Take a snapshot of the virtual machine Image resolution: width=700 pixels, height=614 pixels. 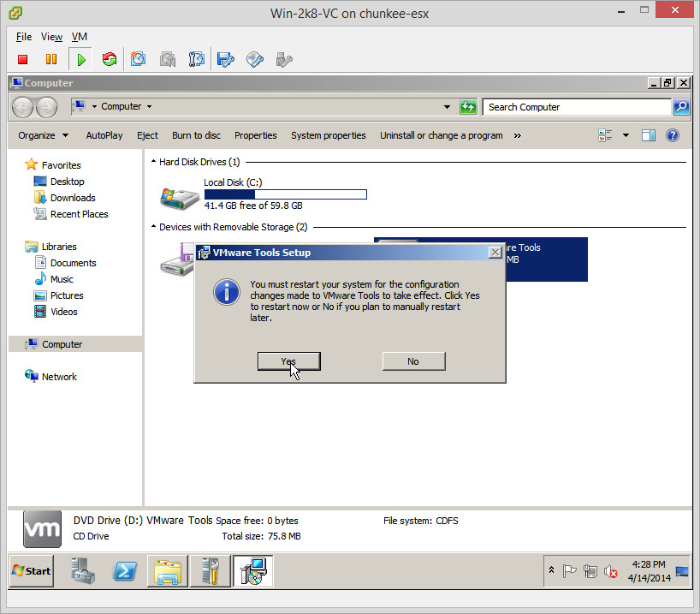139,59
